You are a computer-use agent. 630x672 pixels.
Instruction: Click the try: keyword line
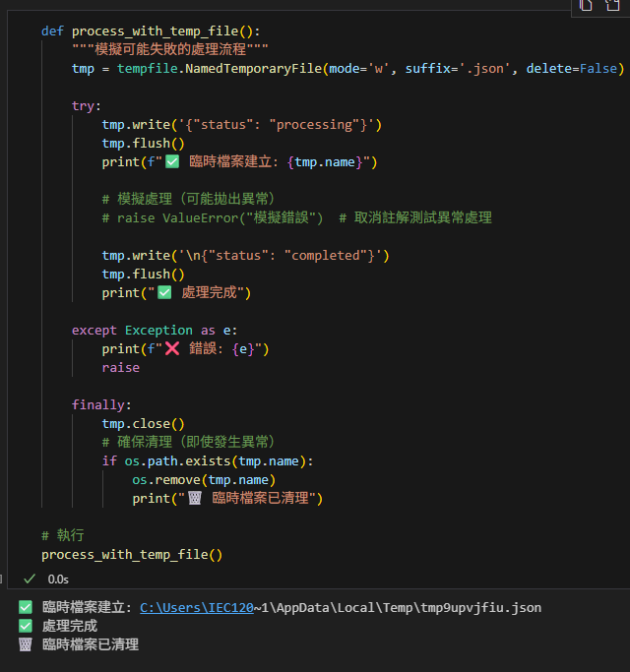pos(87,105)
